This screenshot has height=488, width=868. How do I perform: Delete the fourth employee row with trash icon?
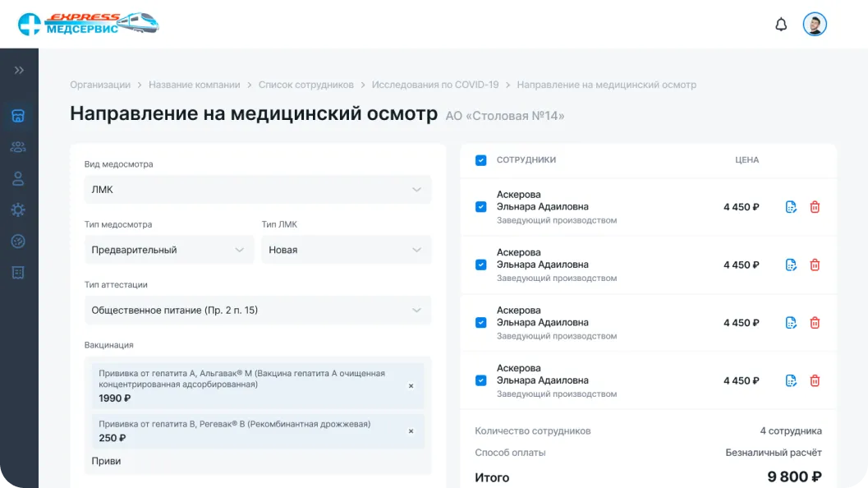coord(815,380)
